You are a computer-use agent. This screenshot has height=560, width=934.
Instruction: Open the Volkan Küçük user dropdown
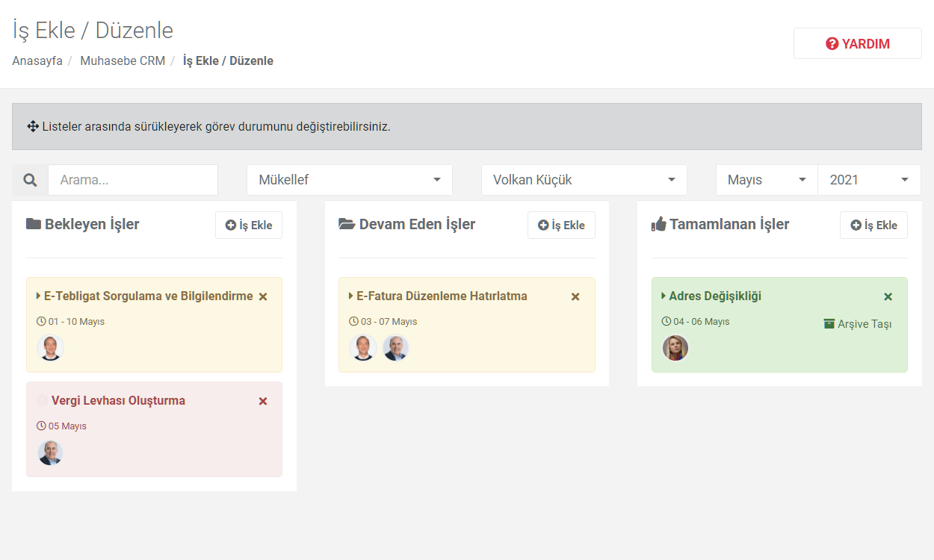(584, 180)
